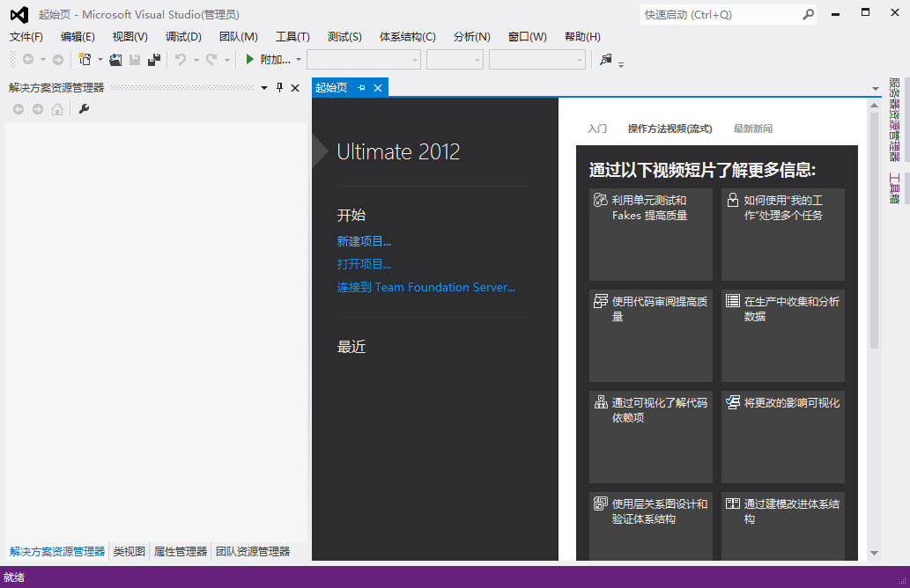Open the 使用代码审阅提高质量 video tile
The height and width of the screenshot is (588, 910).
[651, 335]
